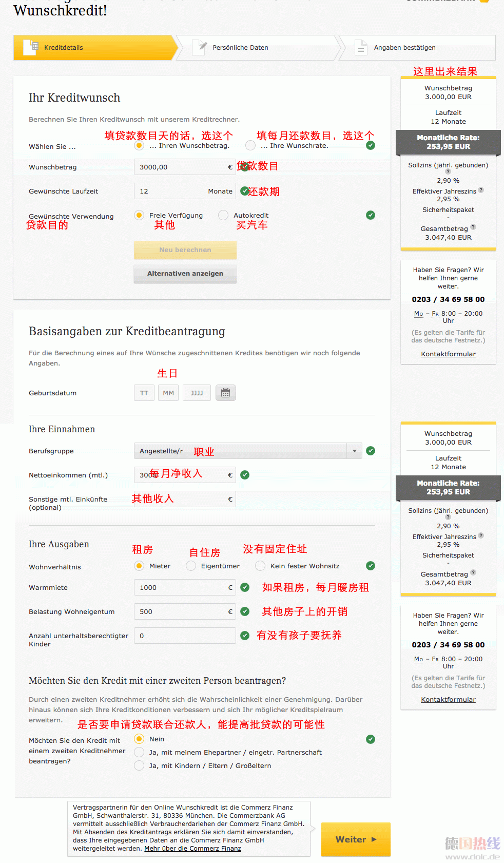Click help icon under upper Sollzins
The height and width of the screenshot is (863, 504).
(448, 171)
